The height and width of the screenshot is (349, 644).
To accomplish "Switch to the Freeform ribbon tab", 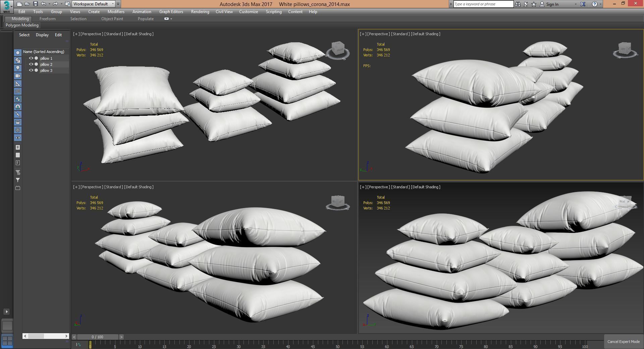I will pos(48,19).
